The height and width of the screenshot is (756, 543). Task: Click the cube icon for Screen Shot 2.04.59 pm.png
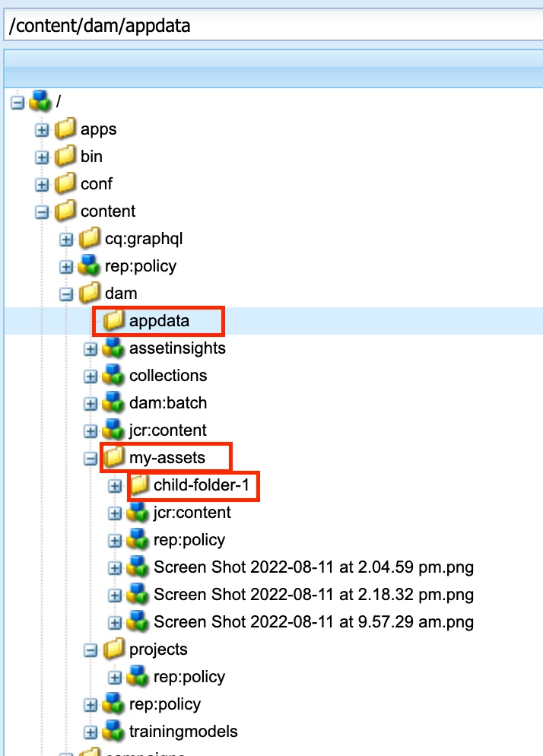pos(138,567)
